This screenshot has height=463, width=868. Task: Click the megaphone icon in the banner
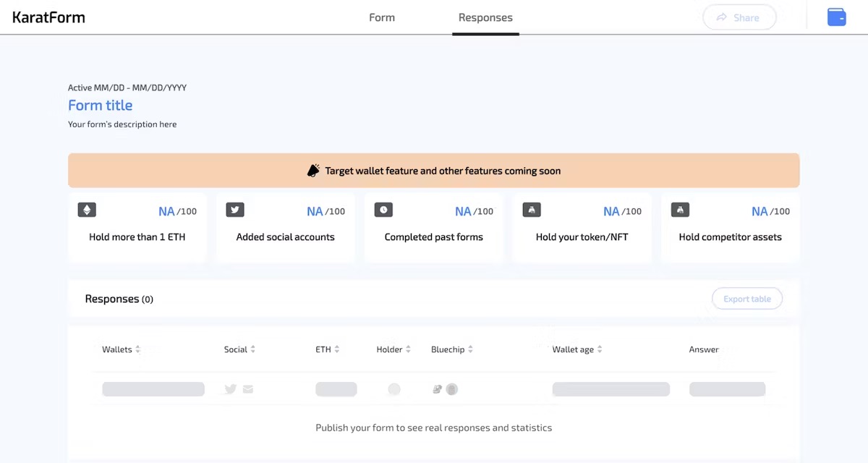[x=313, y=171]
